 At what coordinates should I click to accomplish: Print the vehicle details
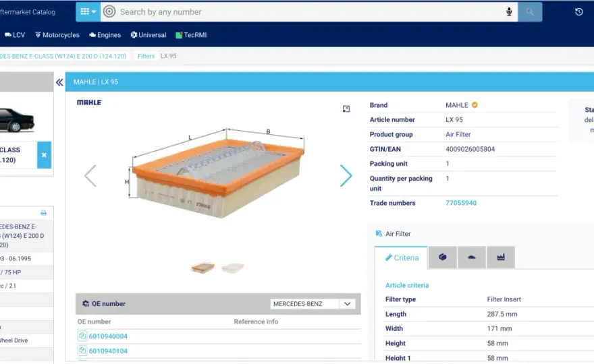(44, 213)
